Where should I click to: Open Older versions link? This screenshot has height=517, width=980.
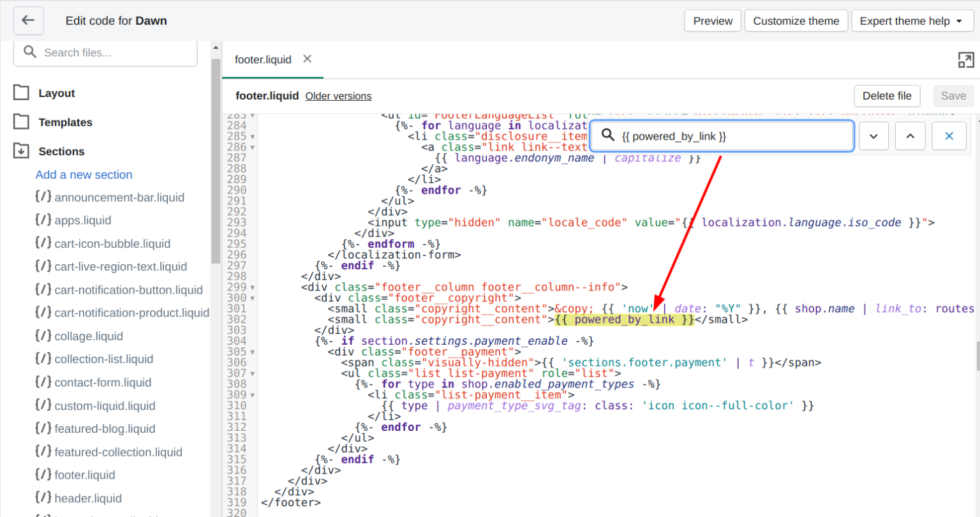coord(338,96)
